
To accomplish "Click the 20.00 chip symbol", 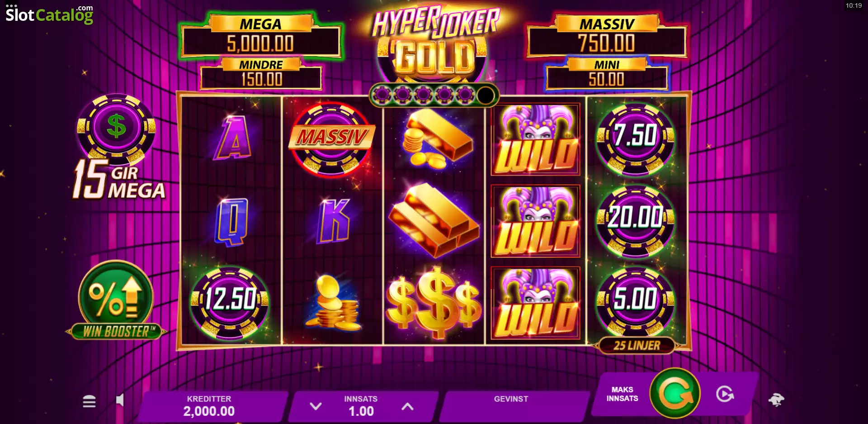I will pyautogui.click(x=636, y=219).
